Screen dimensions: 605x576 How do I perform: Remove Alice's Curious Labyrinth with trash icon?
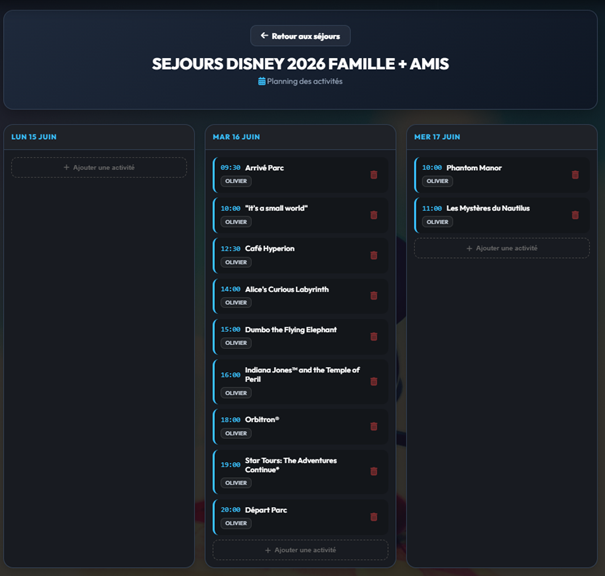(374, 296)
